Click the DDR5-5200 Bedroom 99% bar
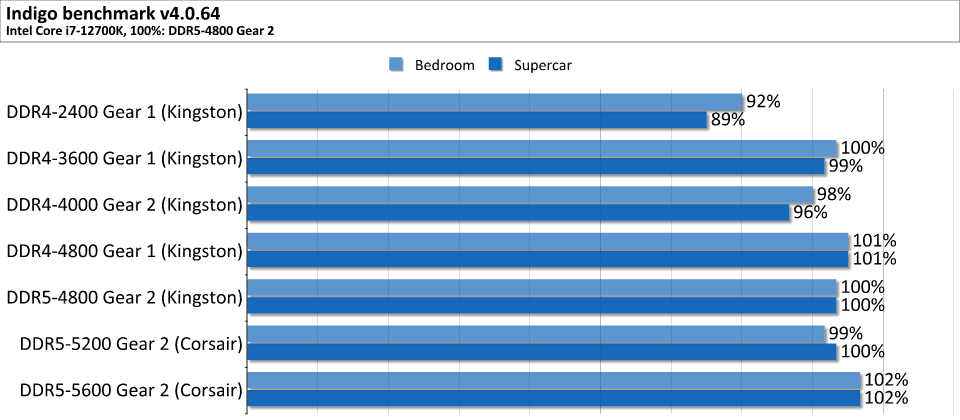This screenshot has height=420, width=960. pos(536,334)
